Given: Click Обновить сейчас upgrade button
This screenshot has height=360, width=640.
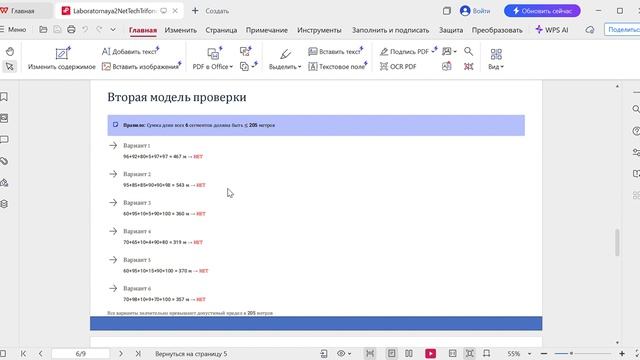Looking at the screenshot, I should 542,11.
